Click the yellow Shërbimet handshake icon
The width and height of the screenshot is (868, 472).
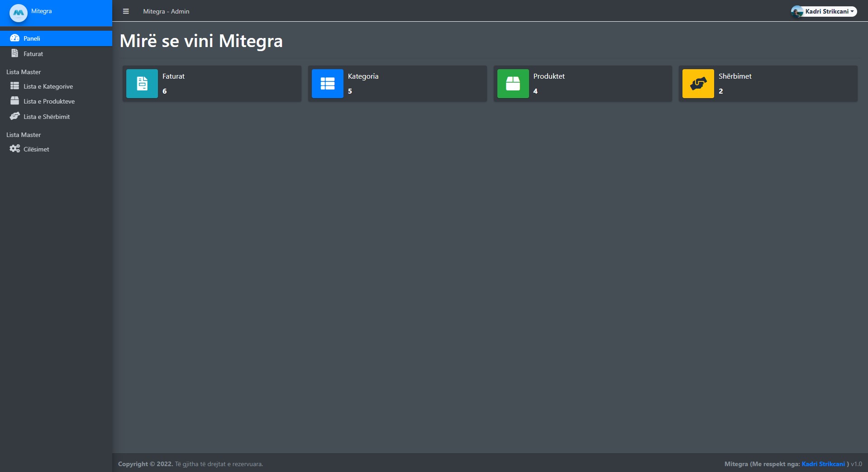698,84
